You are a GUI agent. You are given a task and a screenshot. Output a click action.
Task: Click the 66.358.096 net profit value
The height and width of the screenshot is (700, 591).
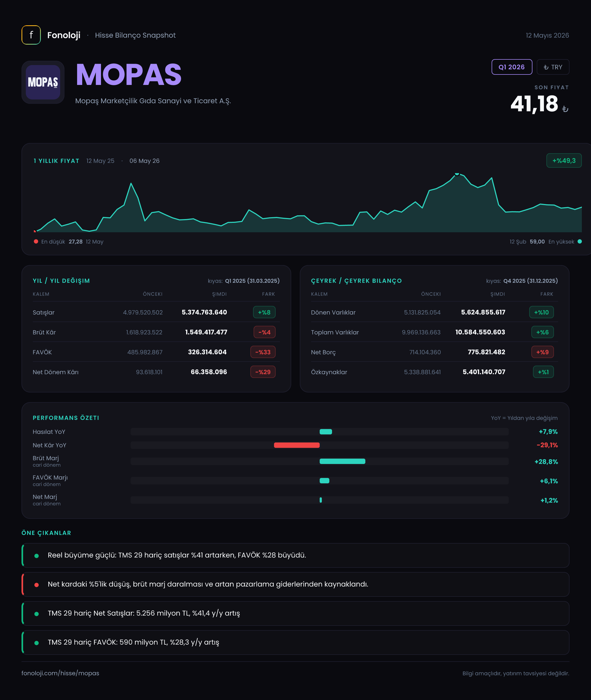[x=209, y=372]
